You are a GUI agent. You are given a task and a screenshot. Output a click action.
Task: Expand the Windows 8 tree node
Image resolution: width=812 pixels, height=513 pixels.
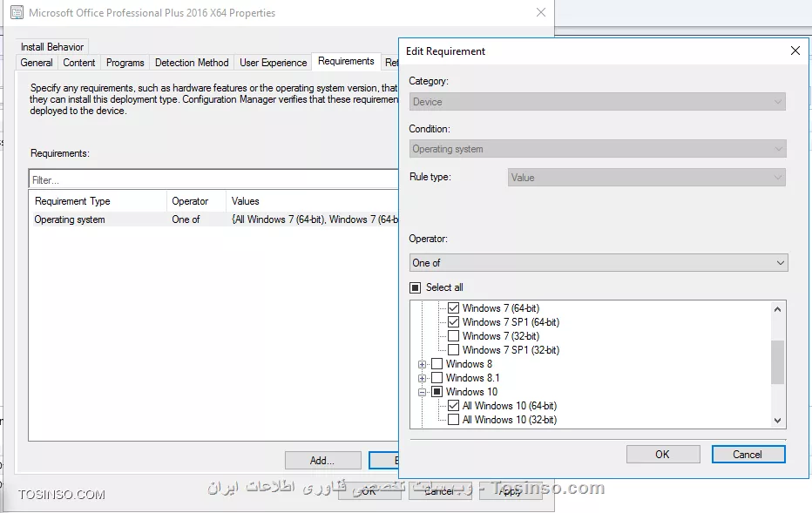click(x=422, y=364)
